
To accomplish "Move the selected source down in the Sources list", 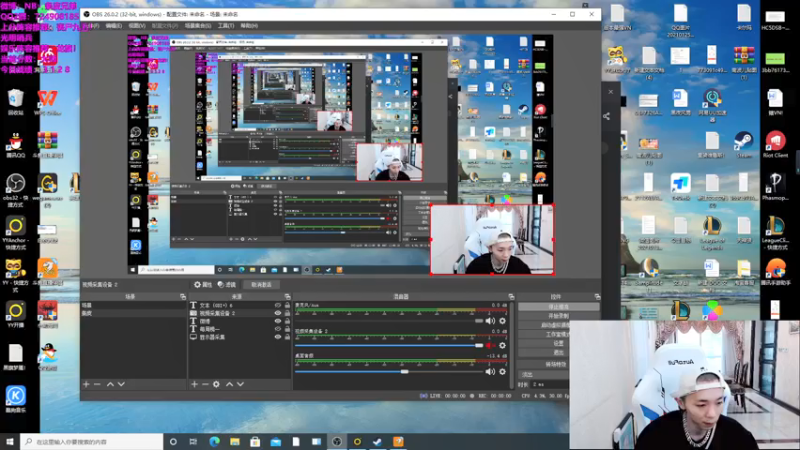I will point(240,384).
